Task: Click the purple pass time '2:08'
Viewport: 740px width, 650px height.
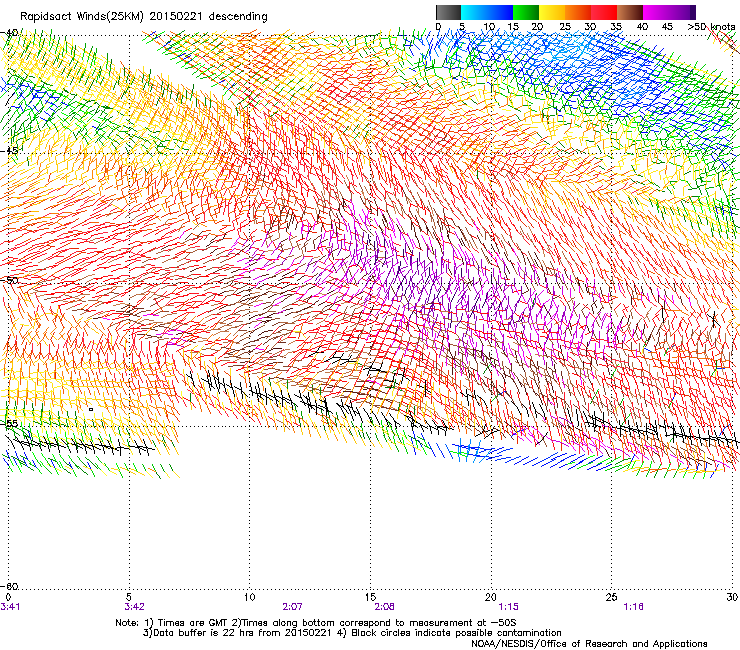Action: (x=385, y=607)
